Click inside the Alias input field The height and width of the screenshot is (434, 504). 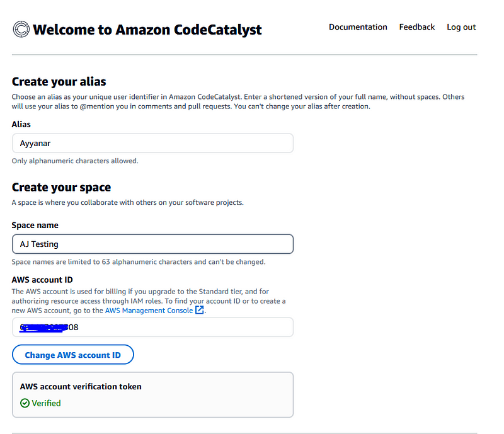152,143
